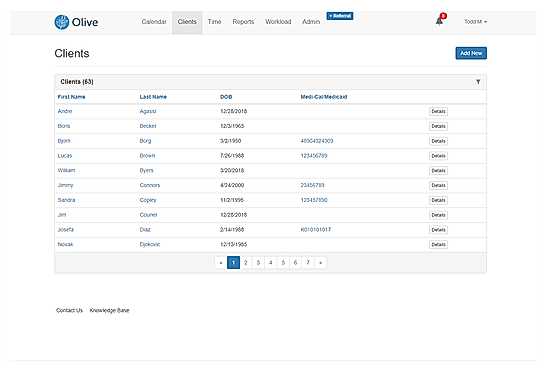Go to page 7
This screenshot has width=546, height=368.
[308, 263]
